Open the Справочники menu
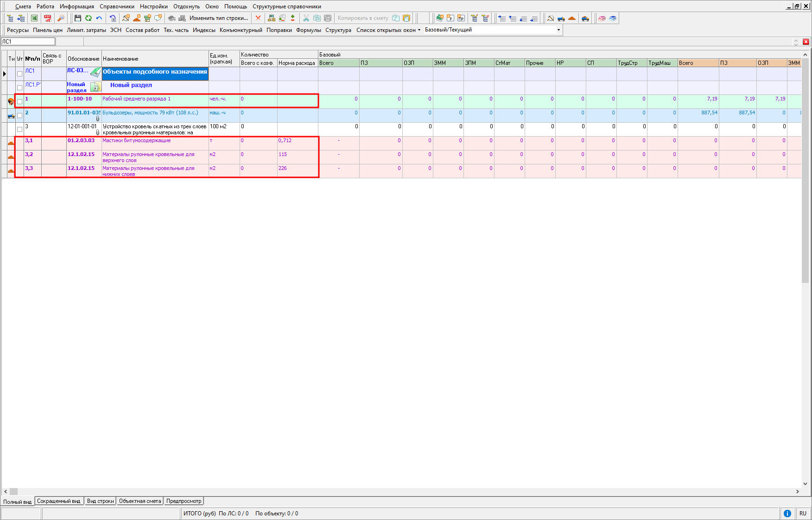This screenshot has width=812, height=520. point(117,6)
